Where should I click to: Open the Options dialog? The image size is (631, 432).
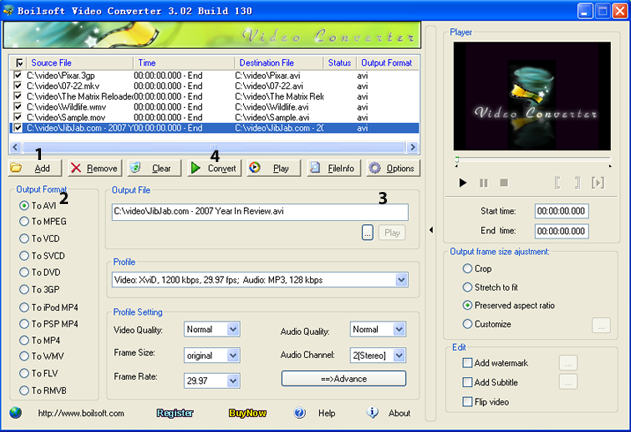pos(393,168)
